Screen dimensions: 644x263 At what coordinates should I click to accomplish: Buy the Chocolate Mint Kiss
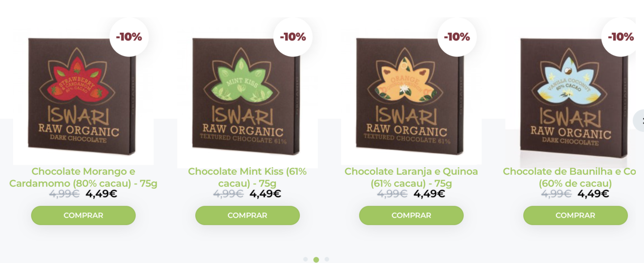click(248, 215)
